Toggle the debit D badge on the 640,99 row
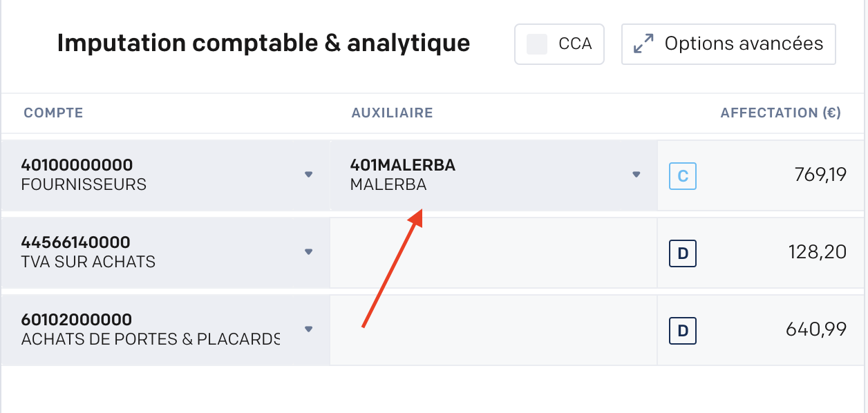This screenshot has width=868, height=413. tap(682, 331)
